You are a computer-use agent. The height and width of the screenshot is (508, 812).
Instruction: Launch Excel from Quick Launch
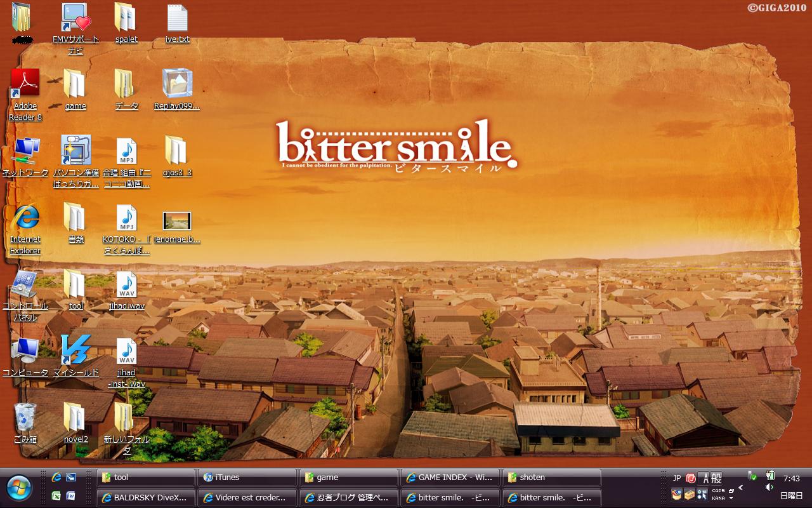click(x=56, y=496)
